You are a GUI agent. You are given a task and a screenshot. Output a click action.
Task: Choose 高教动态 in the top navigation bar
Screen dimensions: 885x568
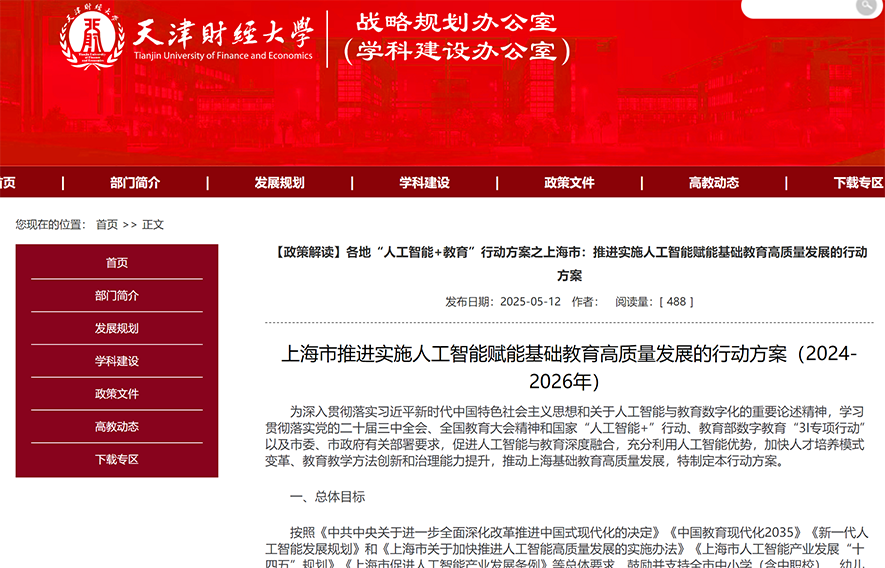click(714, 183)
